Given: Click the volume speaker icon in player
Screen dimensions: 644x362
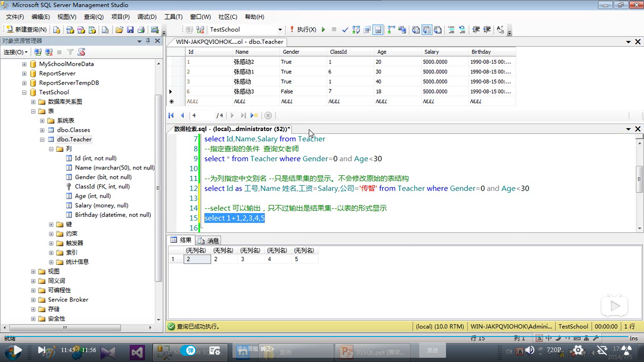Looking at the screenshot, I should (x=530, y=350).
